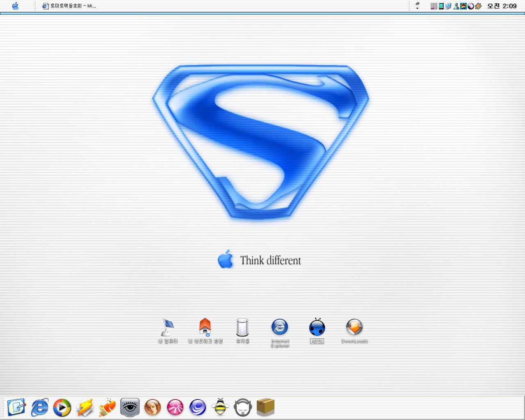Click the pink starburst sphere dock icon
The image size is (525, 420).
click(175, 408)
